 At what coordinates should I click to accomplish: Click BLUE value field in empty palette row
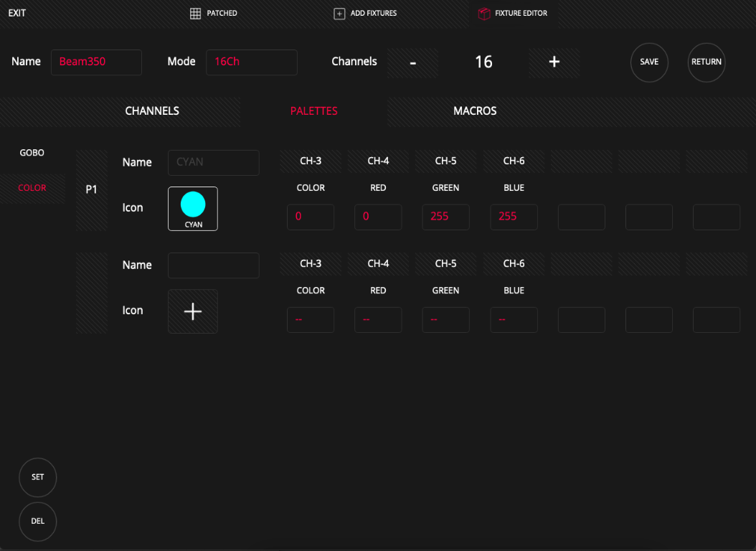(x=514, y=319)
